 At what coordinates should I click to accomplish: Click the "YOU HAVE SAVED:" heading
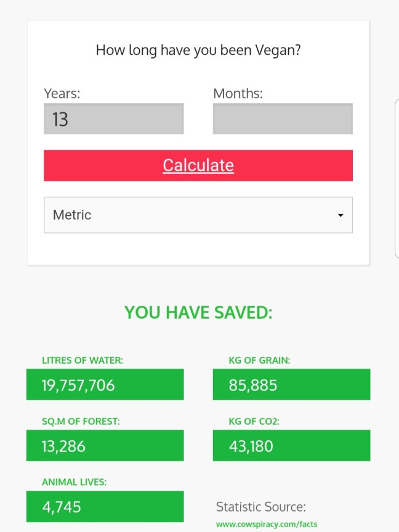[x=198, y=313]
